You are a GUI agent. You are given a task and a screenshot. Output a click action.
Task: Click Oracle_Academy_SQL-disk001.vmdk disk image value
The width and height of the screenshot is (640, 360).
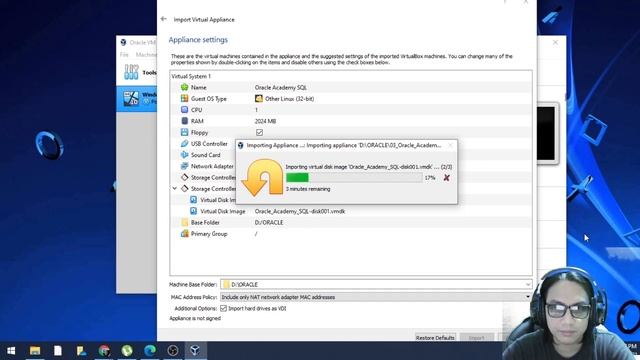tap(300, 211)
